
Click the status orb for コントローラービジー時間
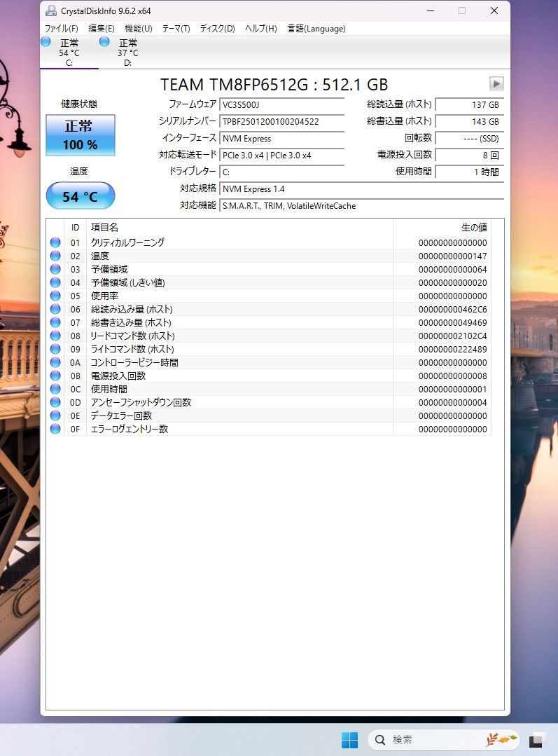point(55,362)
